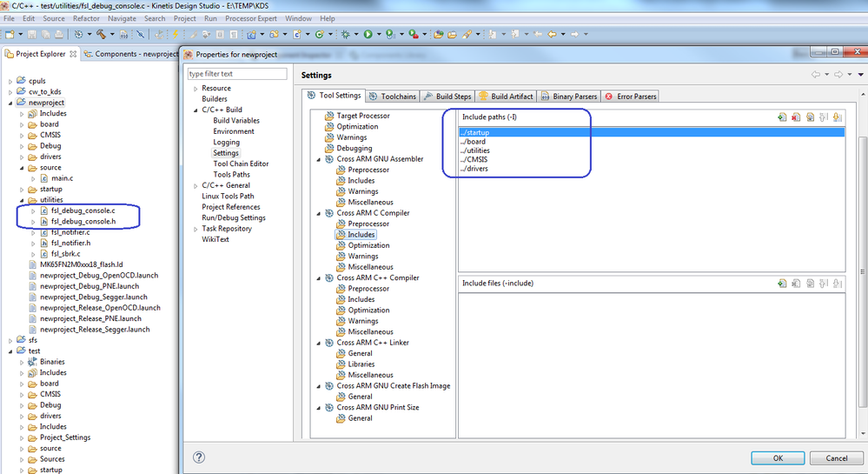
Task: Add an include file (-include) icon
Action: point(782,284)
